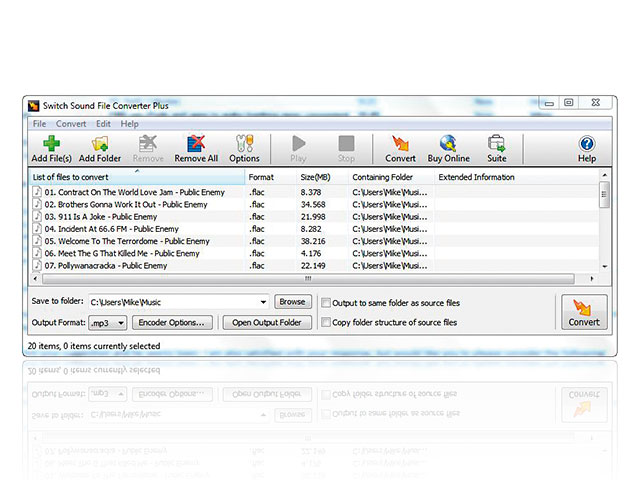This screenshot has width=640, height=480.
Task: Click the Suite toolbox icon
Action: 496,144
